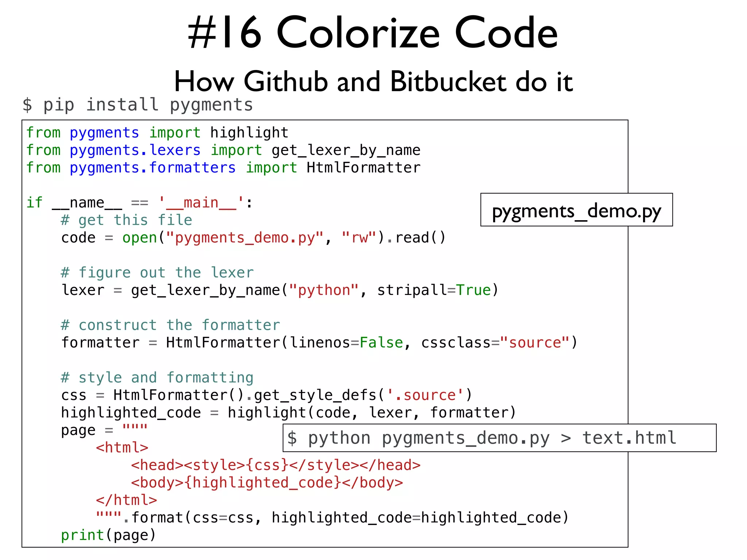Click the '.format(css=css, ...' line
Viewport: 747px width, 560px height.
(x=332, y=518)
